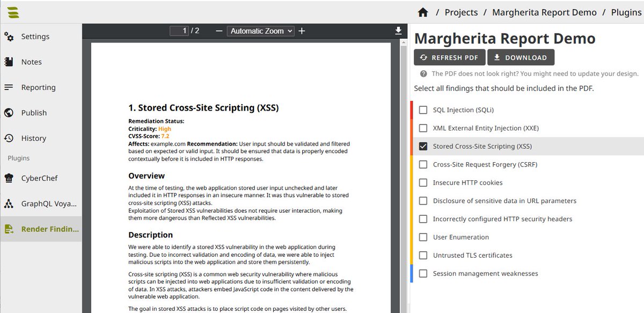Click the Reporting lines icon
The width and height of the screenshot is (644, 313).
9,87
